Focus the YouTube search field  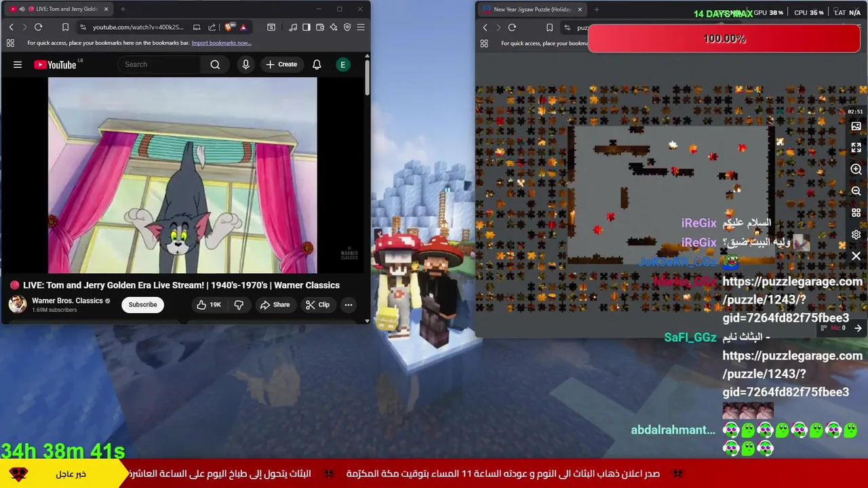click(x=159, y=64)
